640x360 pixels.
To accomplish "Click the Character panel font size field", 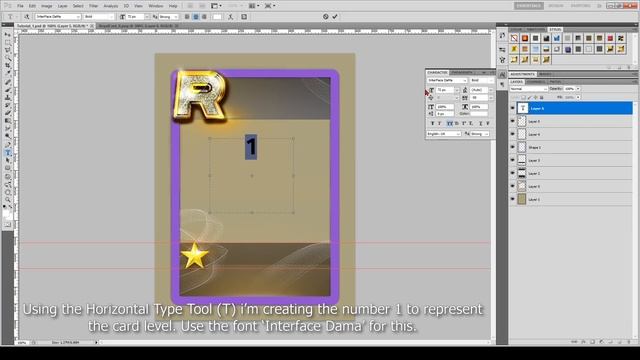I will click(x=445, y=90).
